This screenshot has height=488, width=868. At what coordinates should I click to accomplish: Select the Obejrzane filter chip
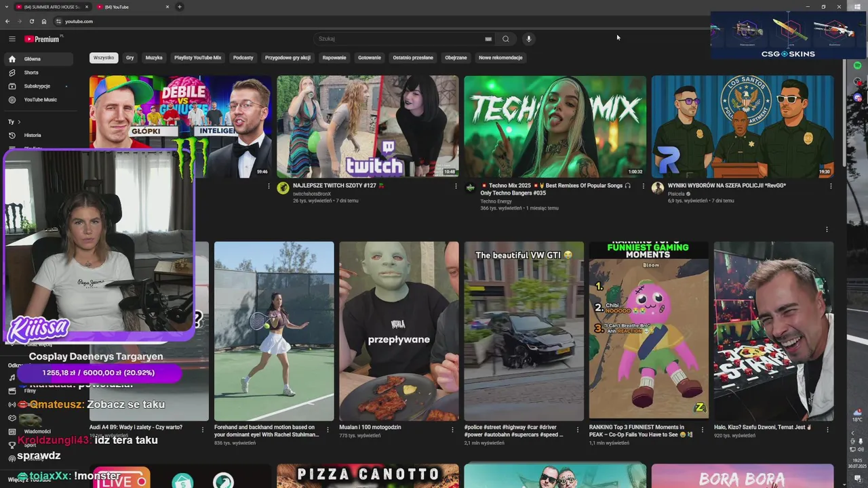click(x=456, y=58)
